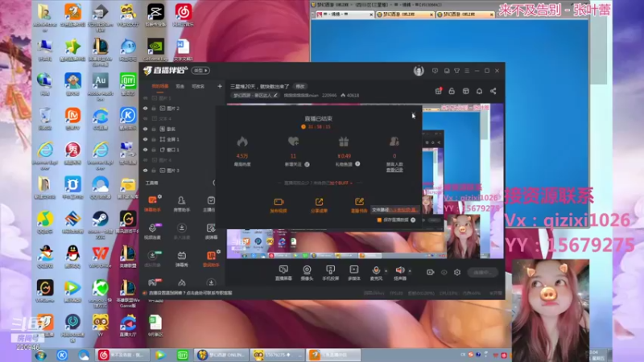Open YY 15679275 taskbar item
The image size is (644, 362).
[x=278, y=355]
